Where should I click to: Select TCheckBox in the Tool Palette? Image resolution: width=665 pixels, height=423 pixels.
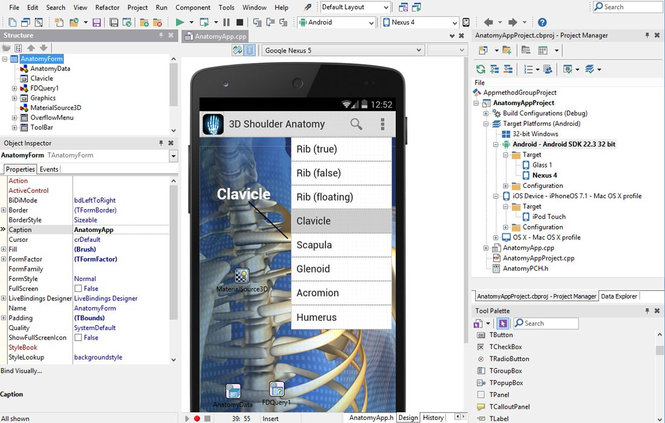point(506,347)
